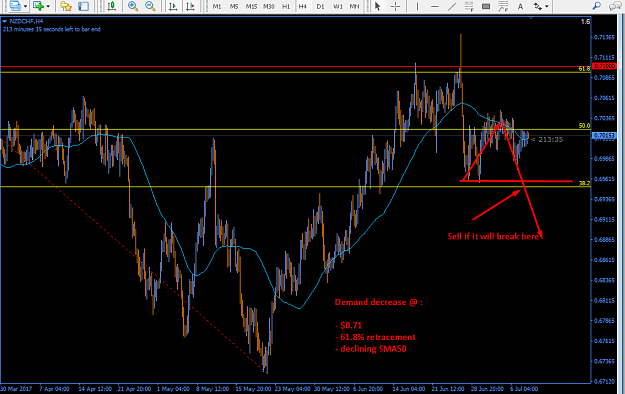Click the 213:35 countdown label near price

click(x=547, y=139)
